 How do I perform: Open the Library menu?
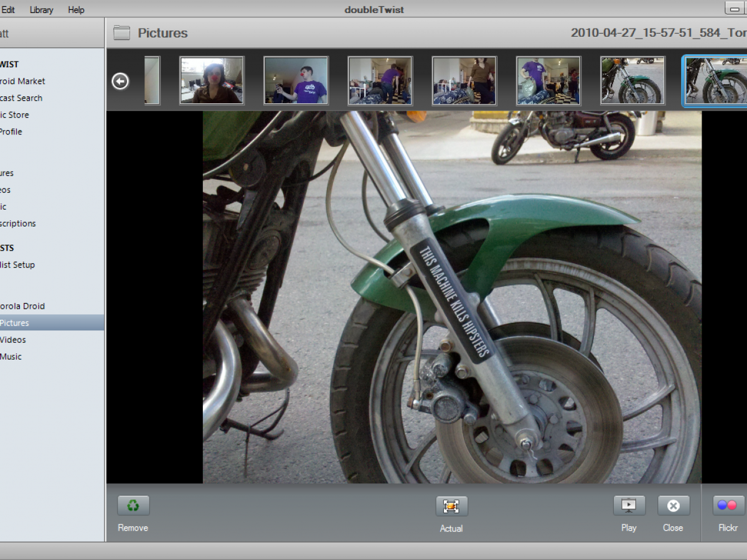coord(41,10)
